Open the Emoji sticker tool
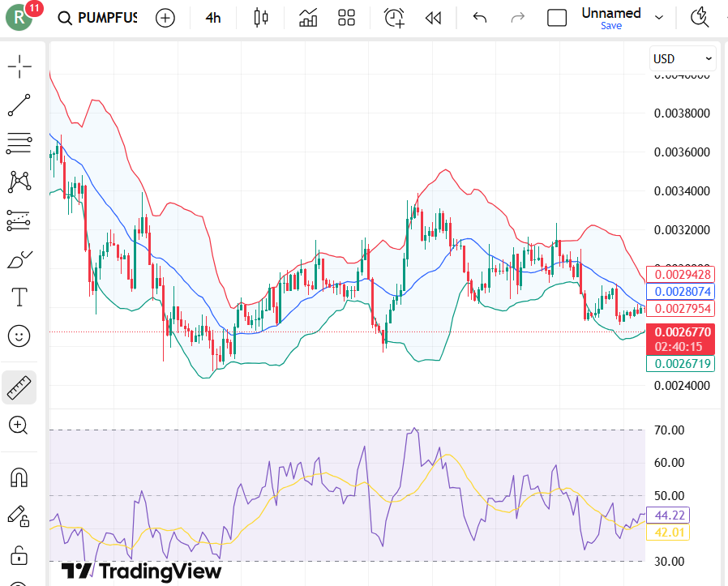The width and height of the screenshot is (728, 586). [x=19, y=336]
